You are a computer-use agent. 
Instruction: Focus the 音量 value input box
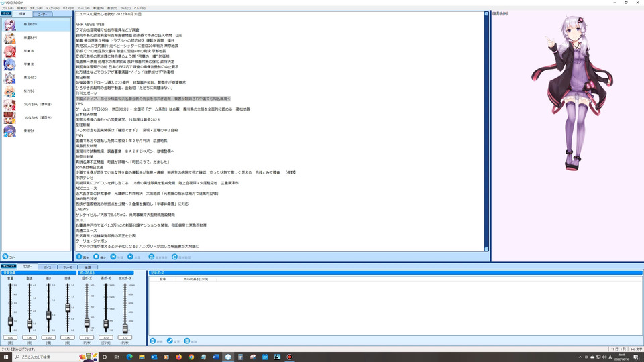point(10,337)
